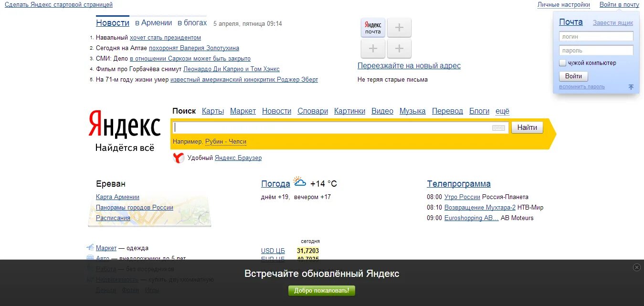Open the Почта heading link
Screen dimensions: 644x306
point(571,22)
